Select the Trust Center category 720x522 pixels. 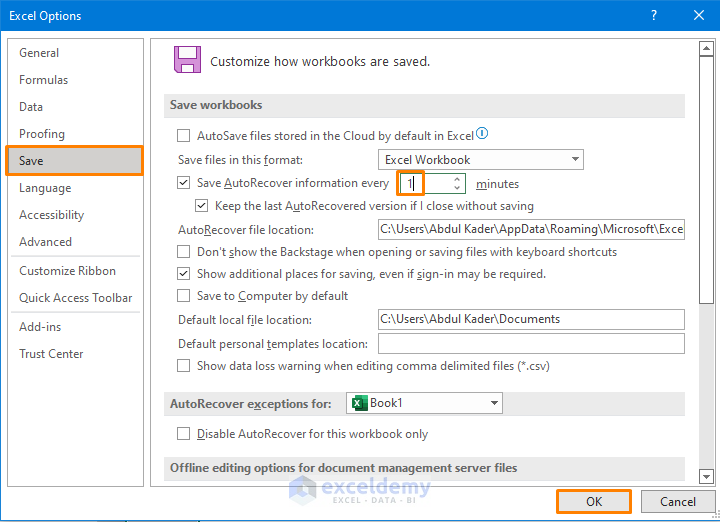click(51, 354)
